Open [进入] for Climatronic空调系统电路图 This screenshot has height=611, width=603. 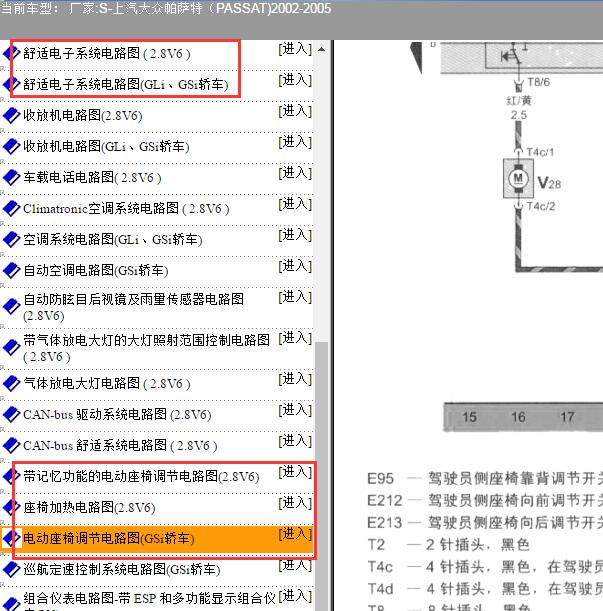tap(295, 204)
